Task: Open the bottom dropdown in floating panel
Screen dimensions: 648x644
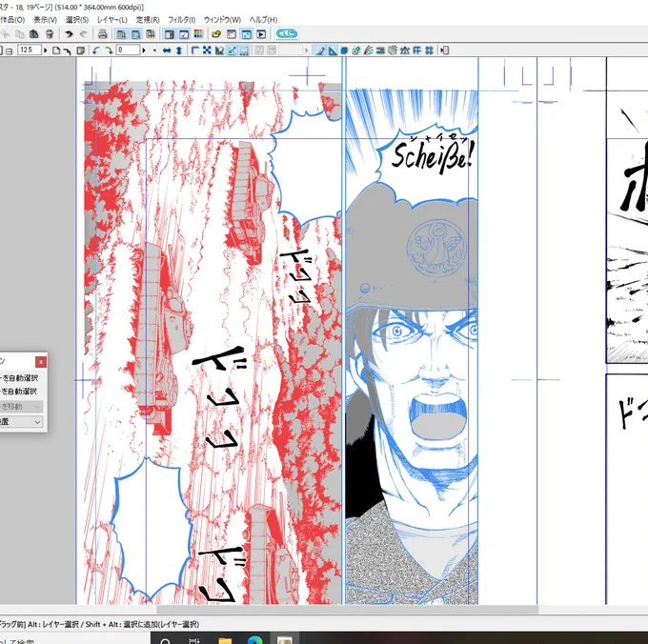Action: click(21, 422)
